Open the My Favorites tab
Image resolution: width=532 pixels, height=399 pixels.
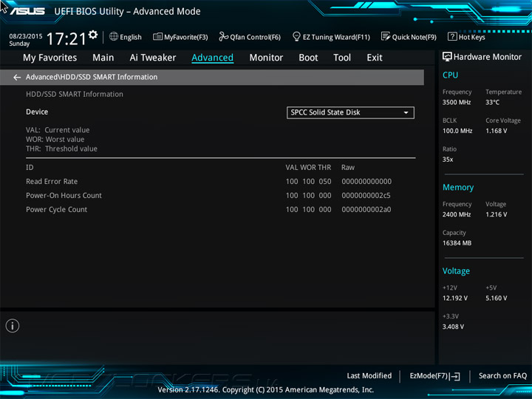[x=50, y=58]
